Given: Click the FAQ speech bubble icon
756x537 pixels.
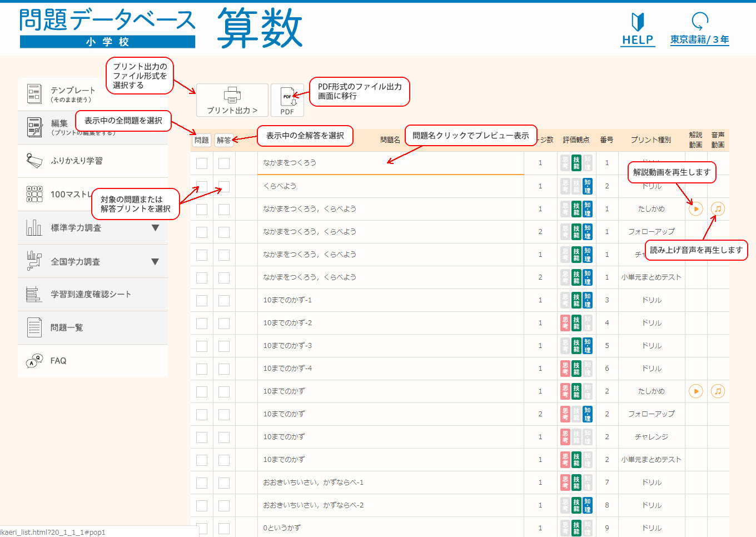Looking at the screenshot, I should pos(34,361).
